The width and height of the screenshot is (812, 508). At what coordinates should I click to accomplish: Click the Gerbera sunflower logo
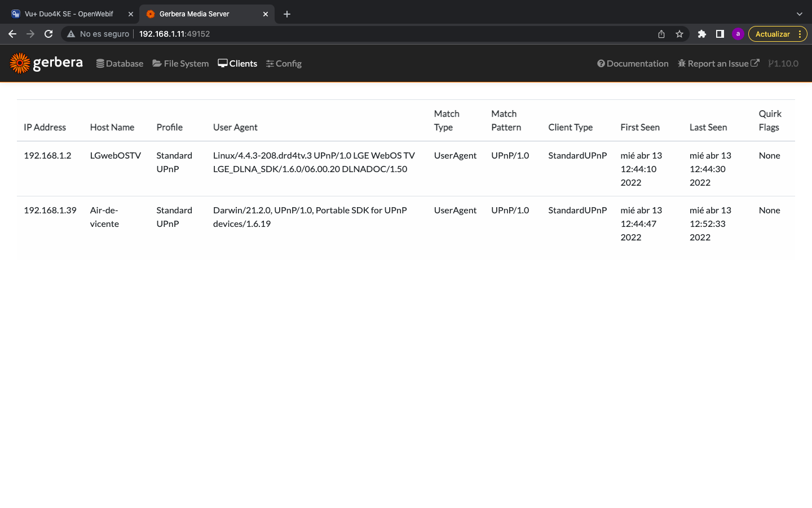click(x=20, y=63)
